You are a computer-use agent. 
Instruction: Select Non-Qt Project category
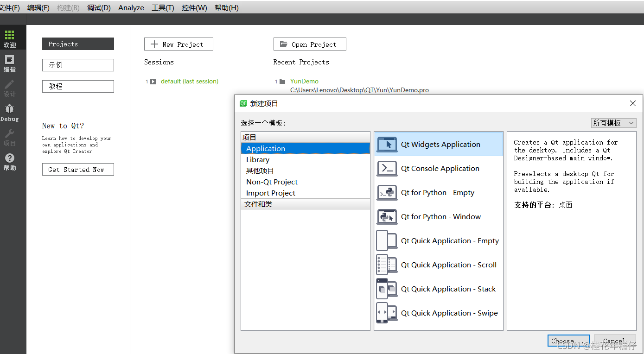[x=306, y=182]
